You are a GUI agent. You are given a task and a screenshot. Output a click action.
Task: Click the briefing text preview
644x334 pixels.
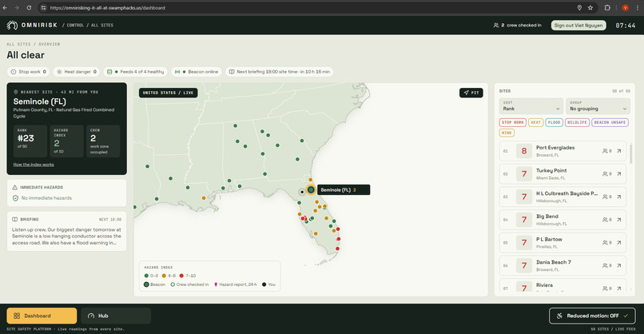(x=66, y=237)
